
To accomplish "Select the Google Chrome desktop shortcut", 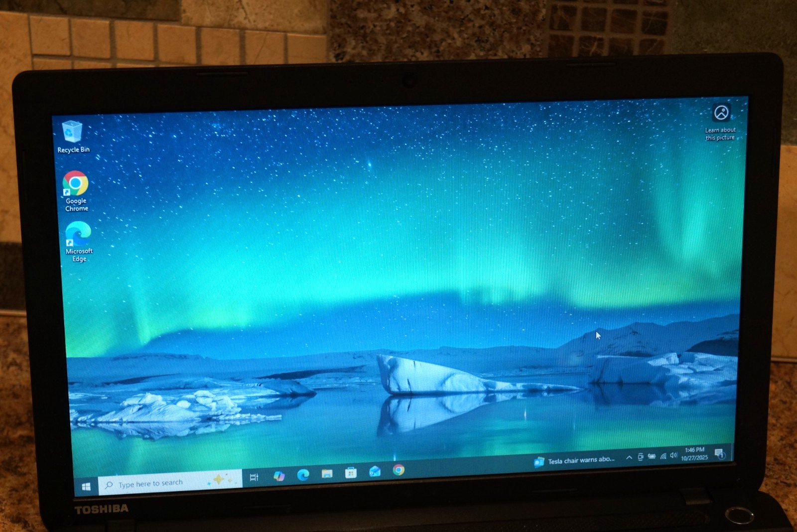I will tap(76, 191).
